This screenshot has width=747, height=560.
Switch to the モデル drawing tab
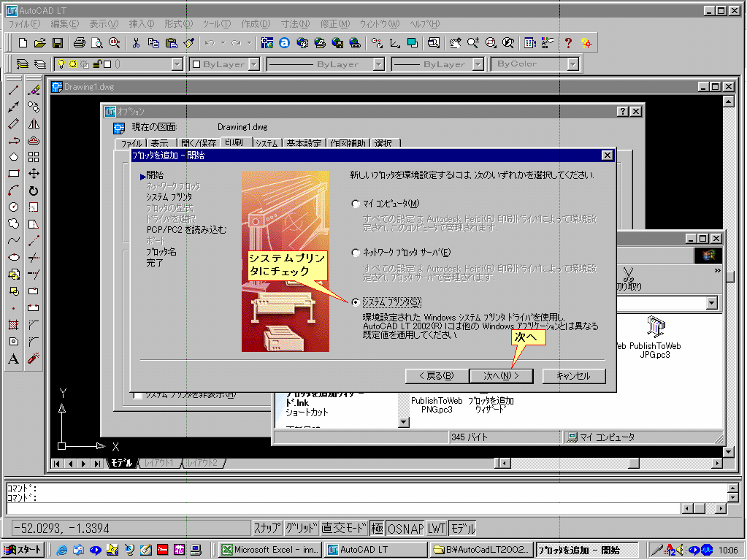123,463
